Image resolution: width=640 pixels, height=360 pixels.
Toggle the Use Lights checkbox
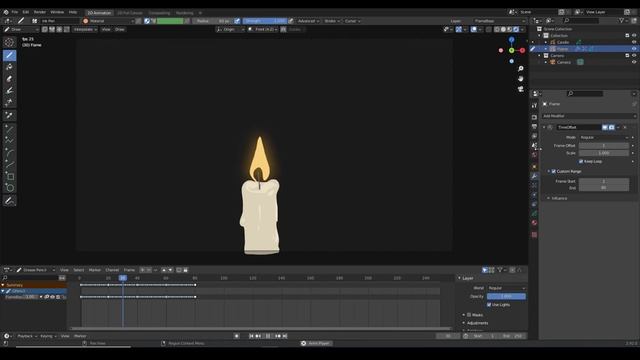tap(489, 305)
